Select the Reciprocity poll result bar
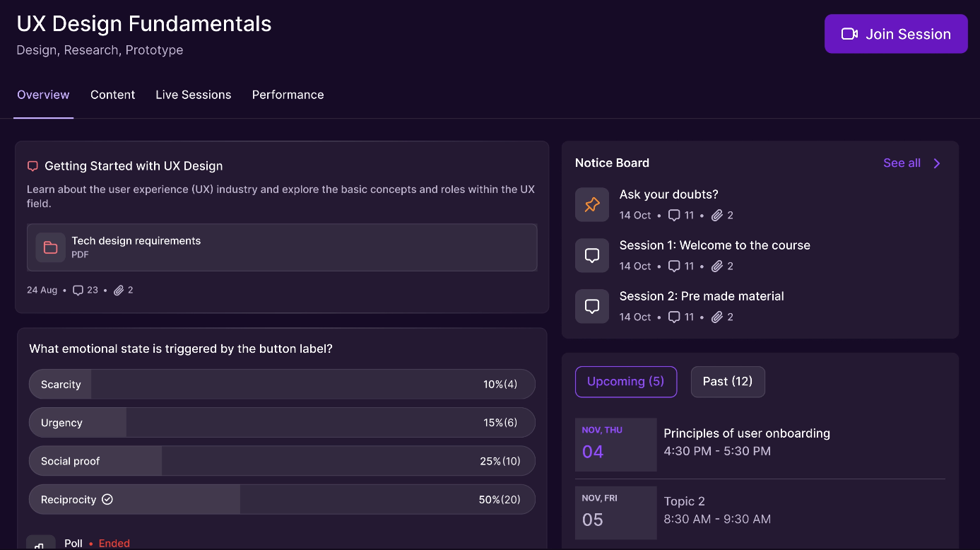 pyautogui.click(x=282, y=499)
